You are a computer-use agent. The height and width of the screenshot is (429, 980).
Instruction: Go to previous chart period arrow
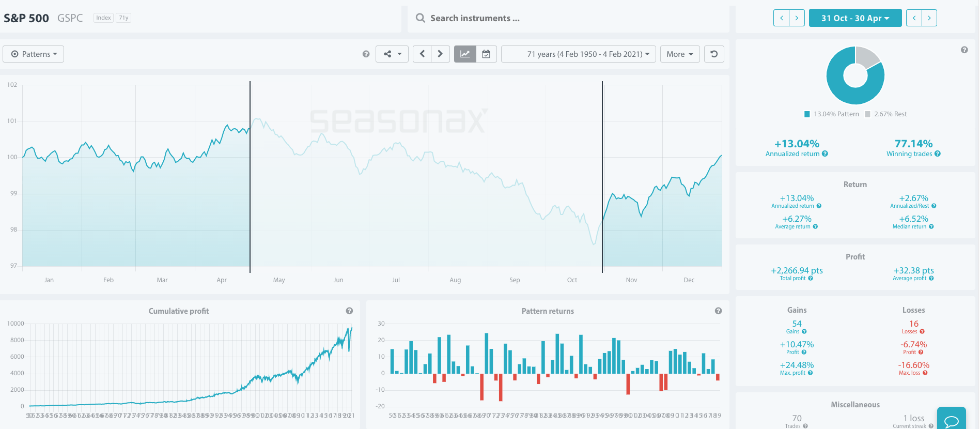(x=422, y=54)
